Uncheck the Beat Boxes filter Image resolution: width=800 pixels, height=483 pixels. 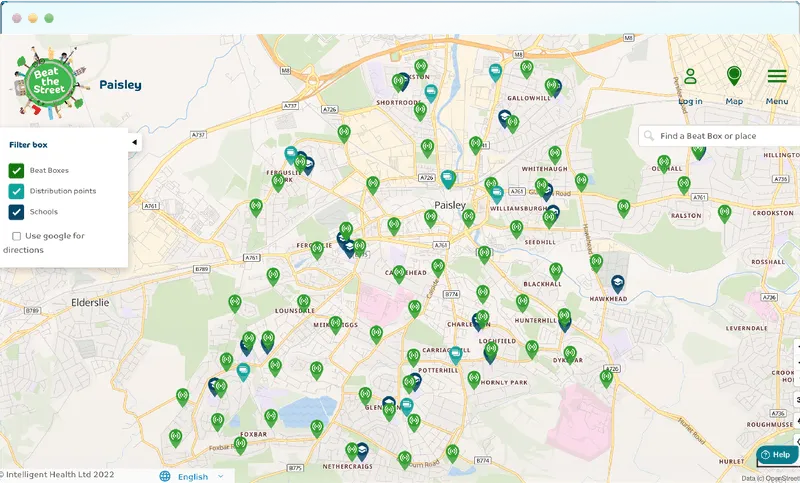(16, 170)
